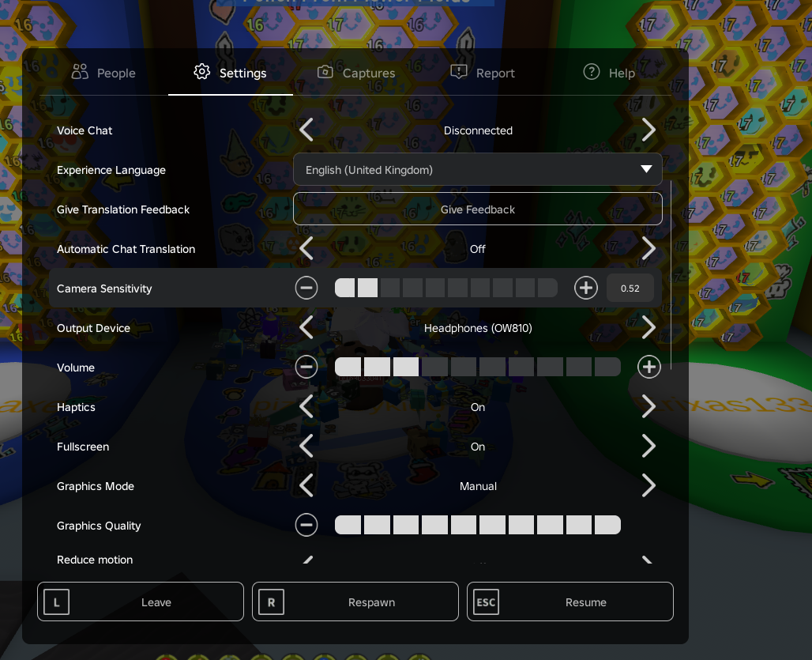This screenshot has height=660, width=812.
Task: Click the People group icon
Action: point(80,71)
